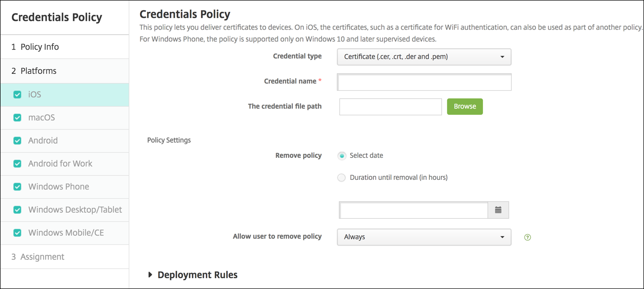Focus the credential file path field
Screen dimensions: 644x289
[x=390, y=107]
